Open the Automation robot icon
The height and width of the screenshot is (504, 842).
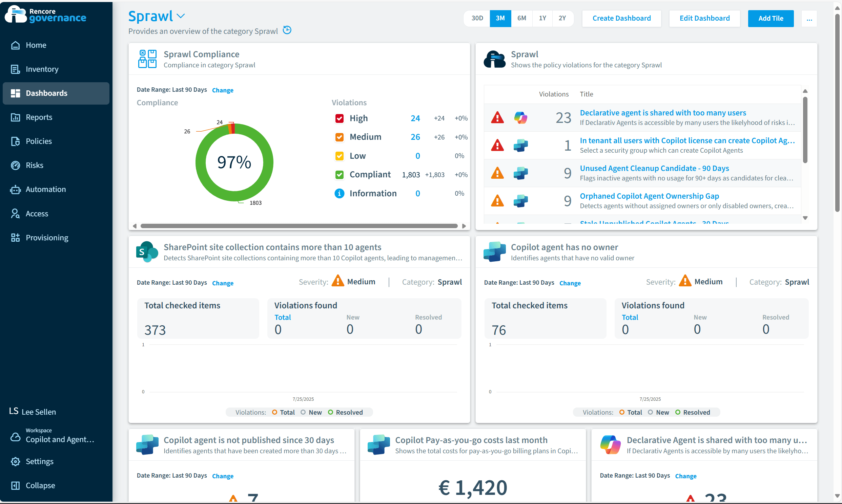[15, 190]
